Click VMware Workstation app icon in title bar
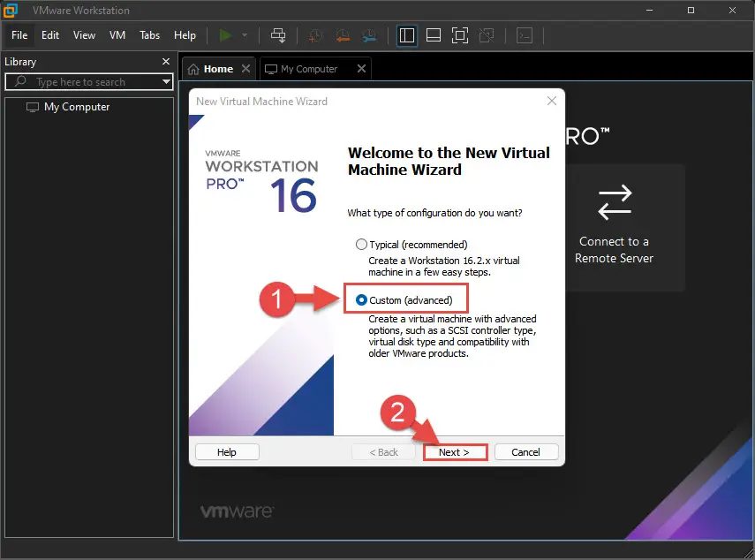The image size is (755, 560). click(10, 10)
